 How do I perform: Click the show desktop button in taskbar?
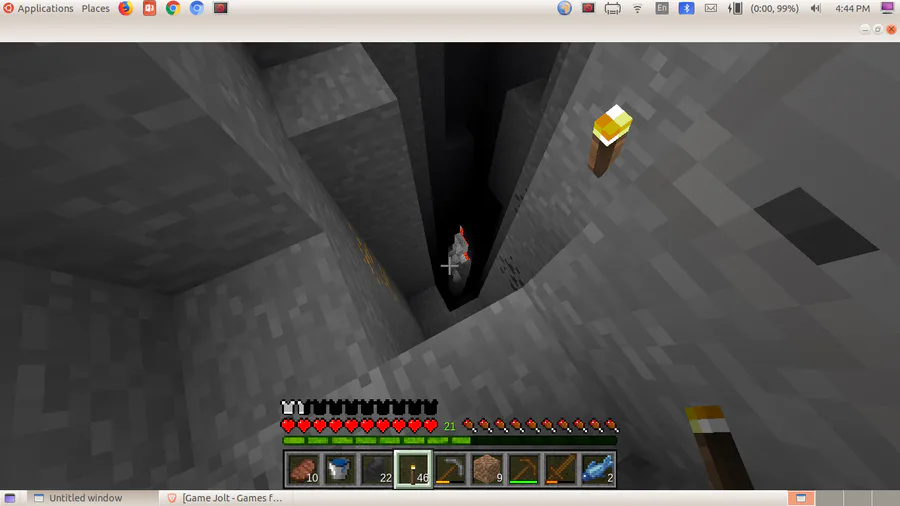(x=10, y=498)
